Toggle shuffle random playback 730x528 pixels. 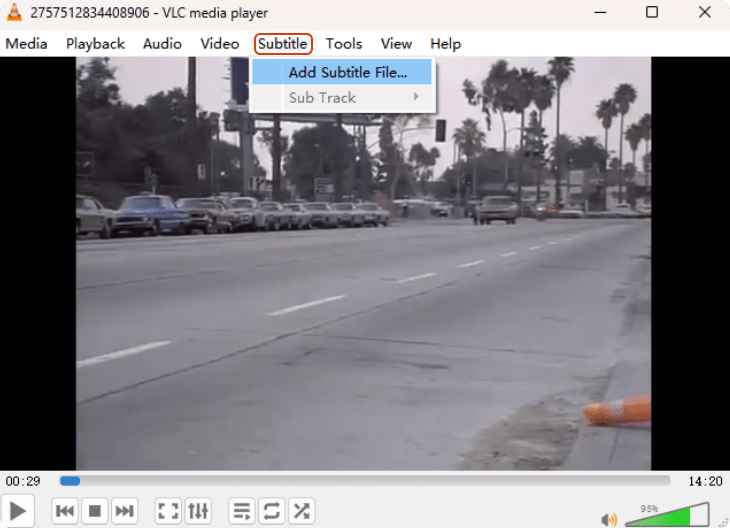(300, 511)
